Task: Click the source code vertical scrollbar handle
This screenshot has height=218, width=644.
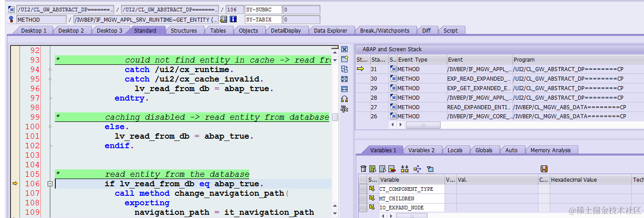Action: [x=335, y=117]
